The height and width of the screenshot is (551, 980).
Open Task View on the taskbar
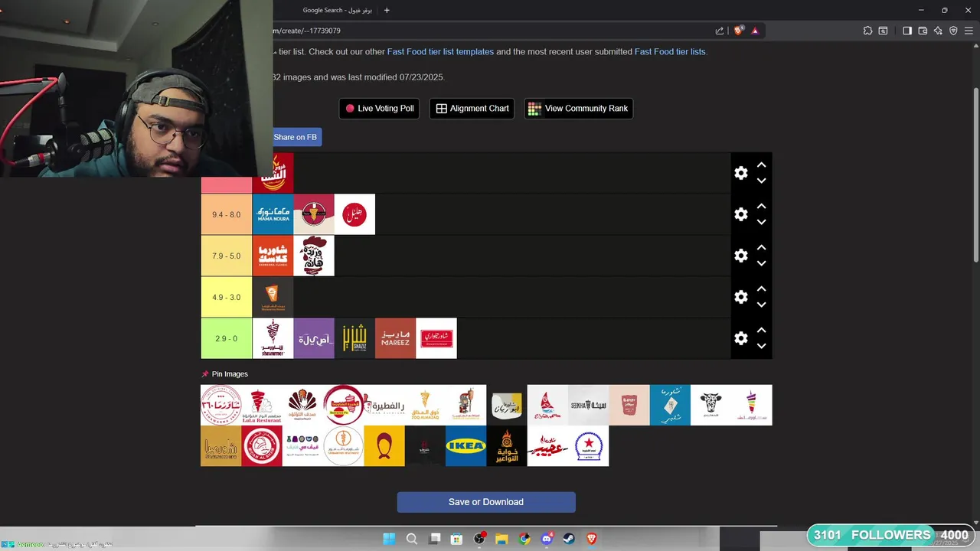[x=435, y=539]
